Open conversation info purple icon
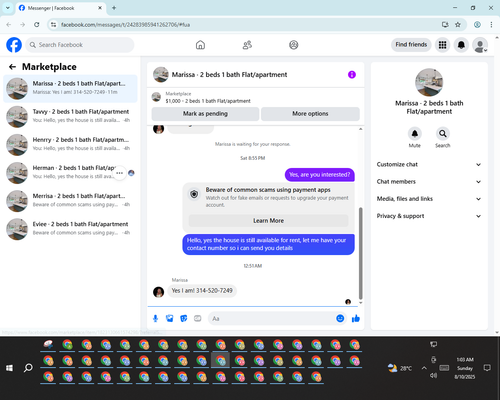 352,75
